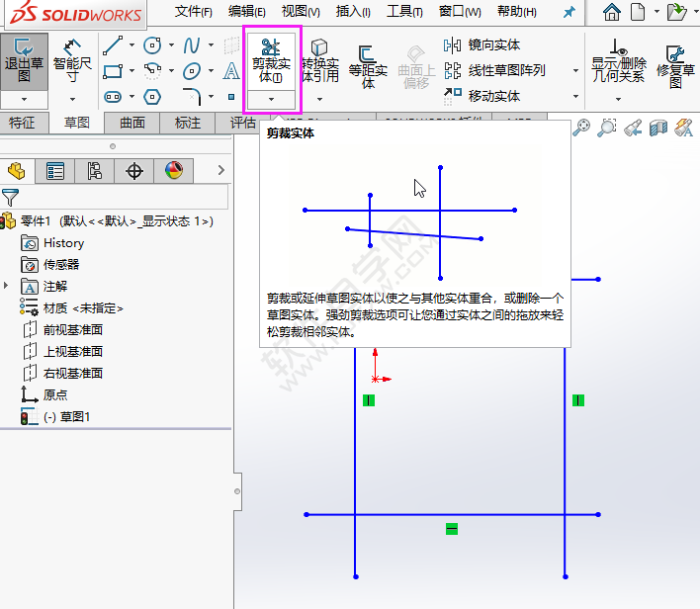Viewport: 700px width, 609px height.
Task: Open the PropertyManager tab
Action: pos(55,171)
